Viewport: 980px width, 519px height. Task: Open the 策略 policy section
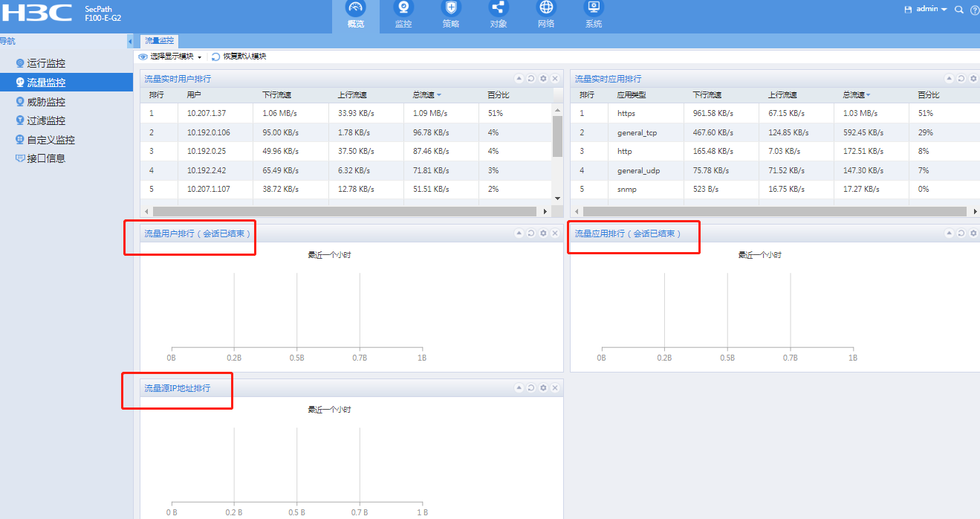coord(451,16)
